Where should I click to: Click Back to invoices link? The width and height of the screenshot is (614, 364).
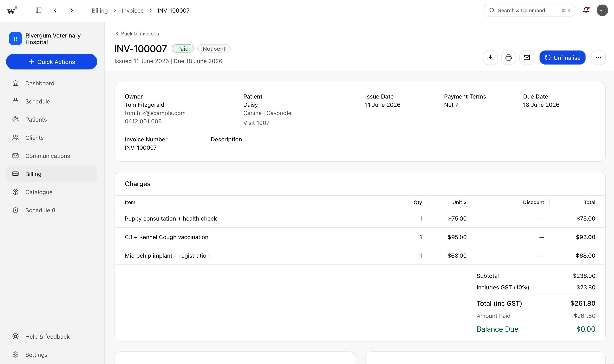pyautogui.click(x=137, y=34)
